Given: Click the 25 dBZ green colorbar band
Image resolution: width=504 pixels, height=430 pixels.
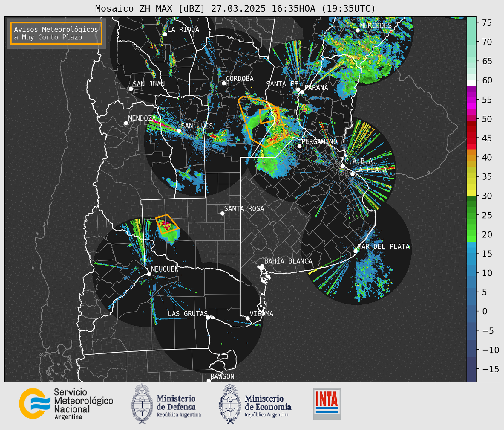Looking at the screenshot, I should pos(471,215).
